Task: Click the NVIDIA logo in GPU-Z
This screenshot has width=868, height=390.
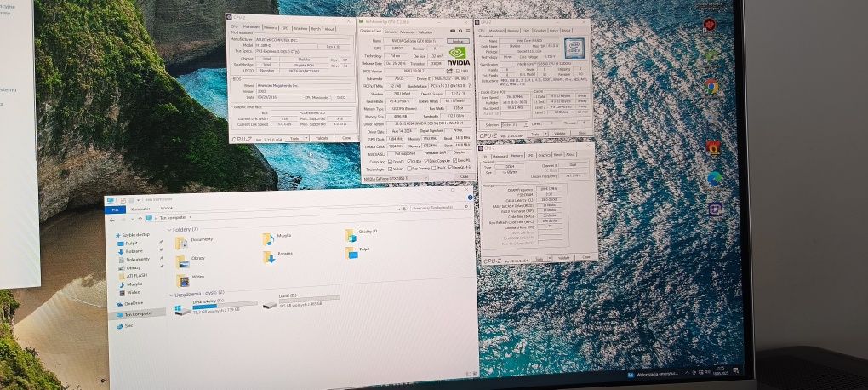Action: pos(459,56)
